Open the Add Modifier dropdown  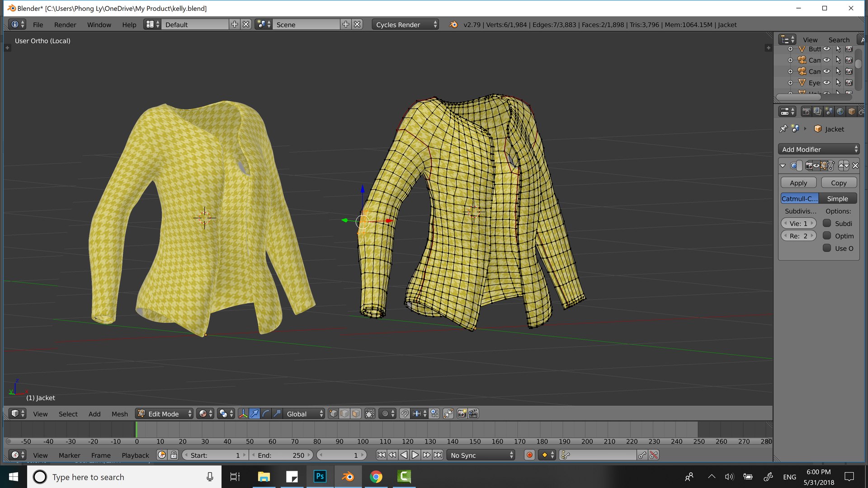819,150
